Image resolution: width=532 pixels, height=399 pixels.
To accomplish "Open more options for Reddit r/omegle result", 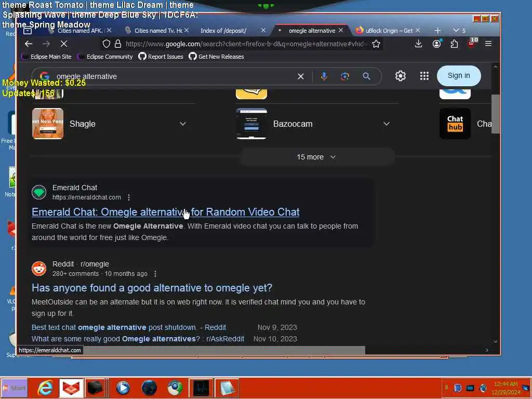I will click(155, 273).
